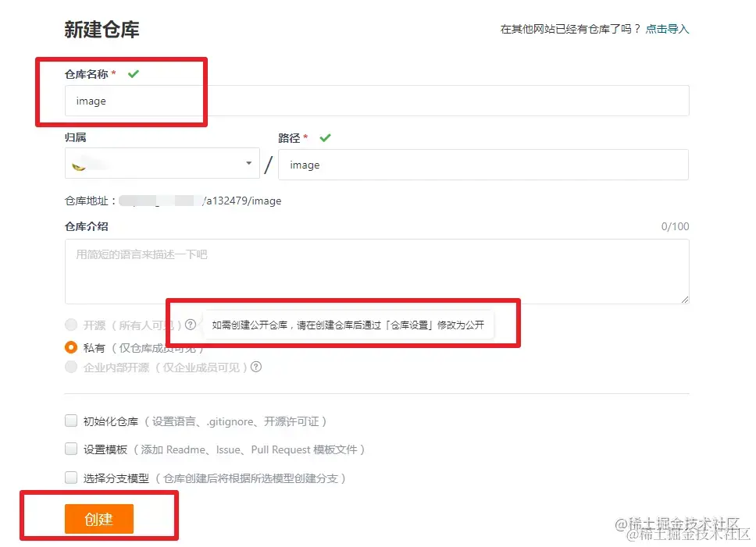Enable the 选择分支模型 checkbox
Viewport: 756px width, 547px height.
71,478
